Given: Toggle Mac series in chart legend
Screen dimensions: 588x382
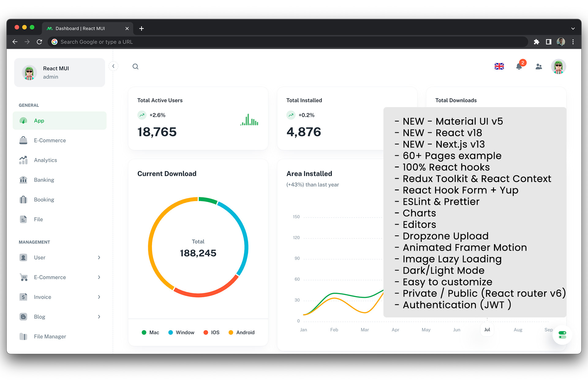Looking at the screenshot, I should tap(150, 332).
